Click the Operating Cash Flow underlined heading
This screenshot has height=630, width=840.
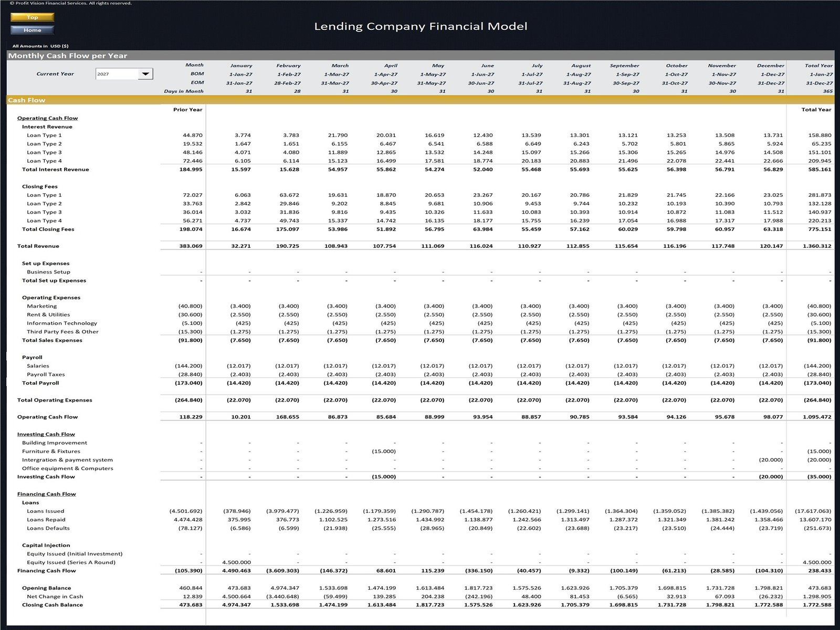[47, 118]
